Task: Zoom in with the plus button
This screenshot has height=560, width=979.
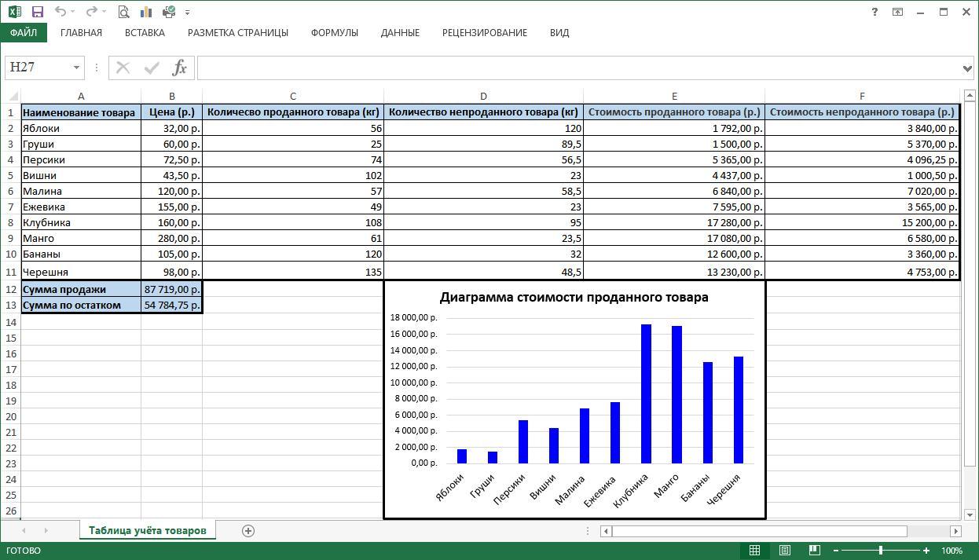Action: click(927, 551)
